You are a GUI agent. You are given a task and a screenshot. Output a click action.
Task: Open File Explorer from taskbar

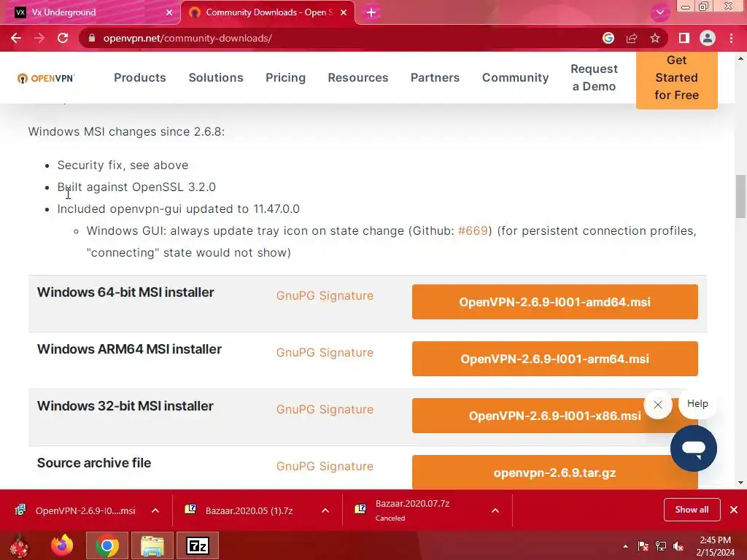[x=152, y=545]
